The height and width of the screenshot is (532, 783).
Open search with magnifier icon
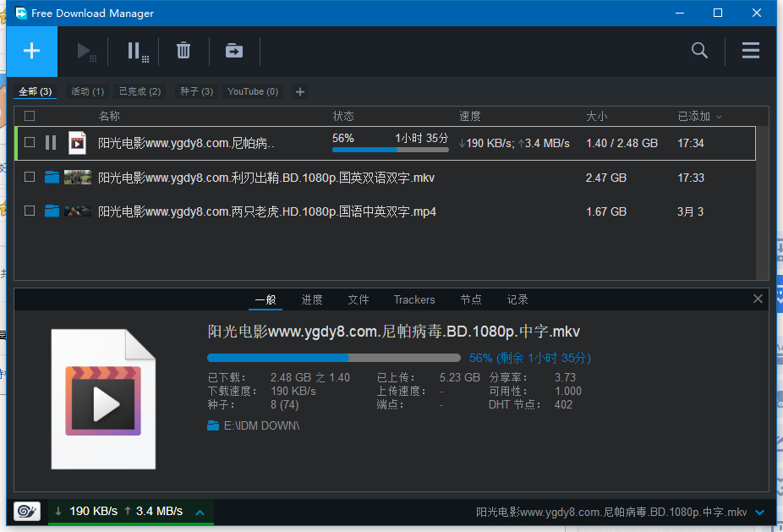coord(699,51)
